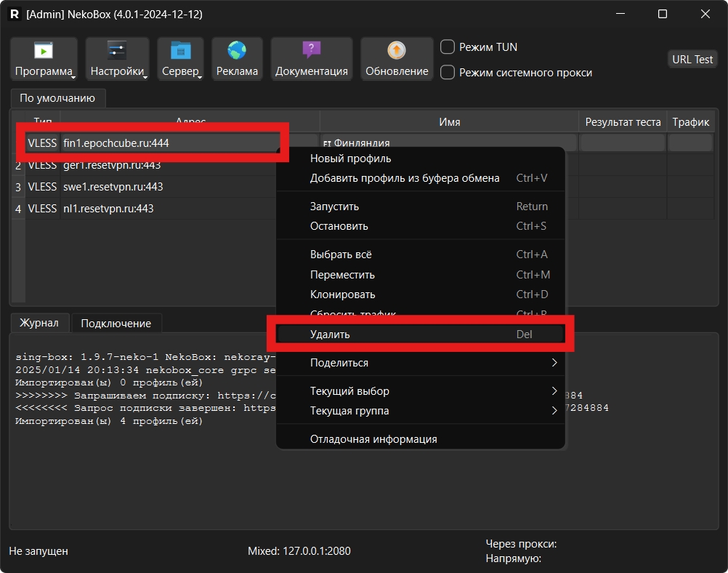The width and height of the screenshot is (728, 573).
Task: Click the Сервер folder icon
Action: tap(180, 51)
